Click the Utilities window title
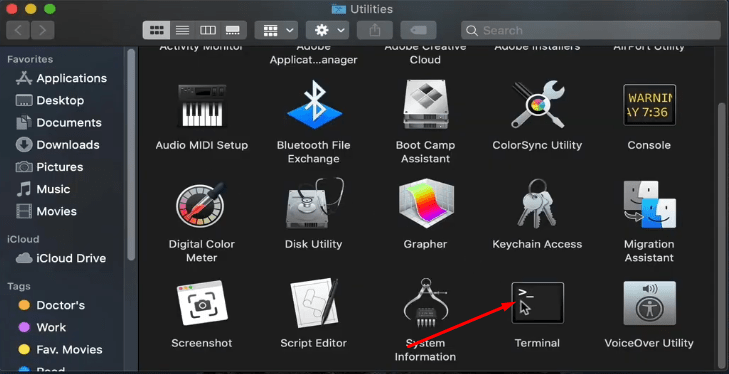 (x=371, y=9)
